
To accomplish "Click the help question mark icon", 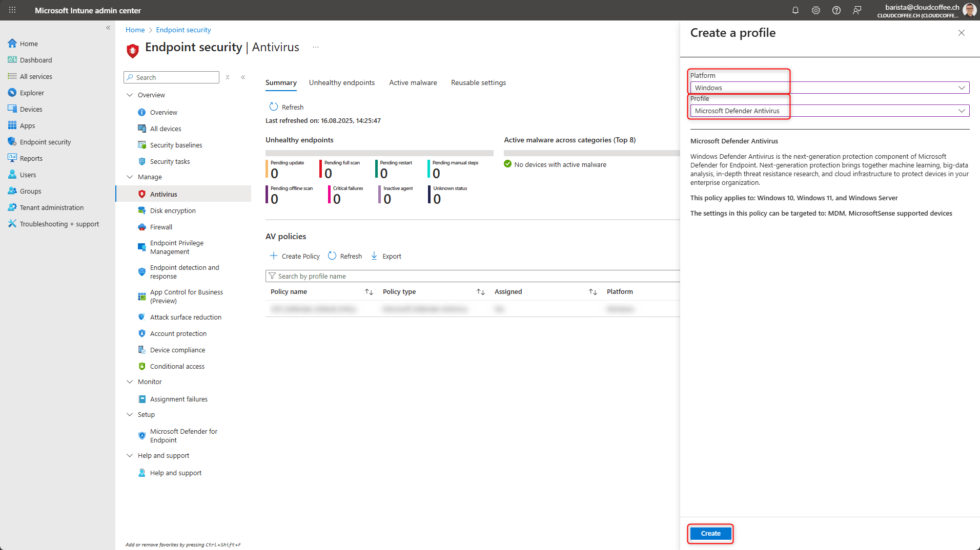I will [x=836, y=10].
